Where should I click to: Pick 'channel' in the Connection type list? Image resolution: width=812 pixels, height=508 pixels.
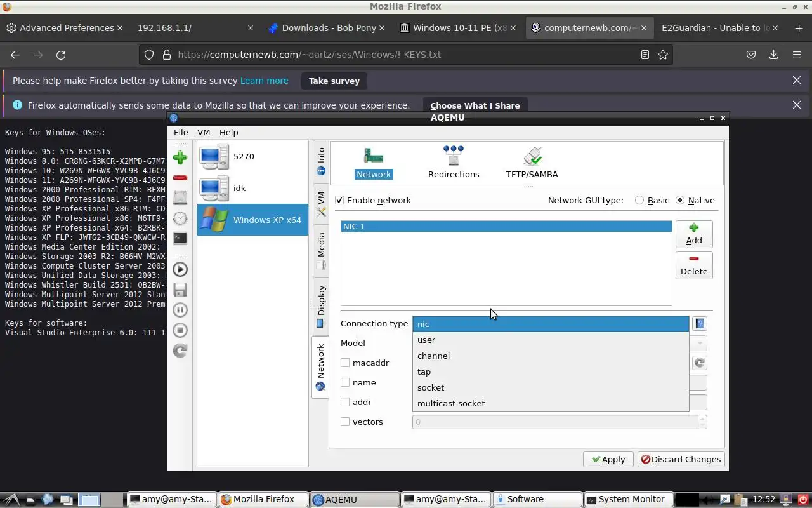(x=551, y=356)
